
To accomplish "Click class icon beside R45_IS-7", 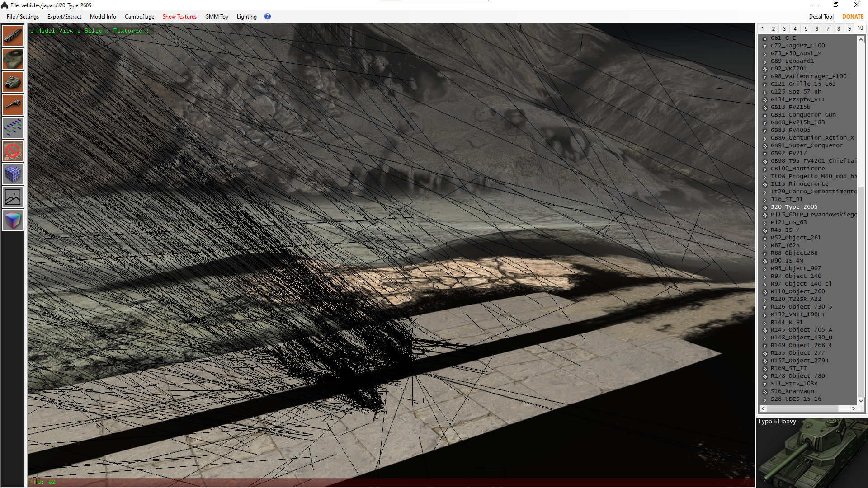I will 765,230.
